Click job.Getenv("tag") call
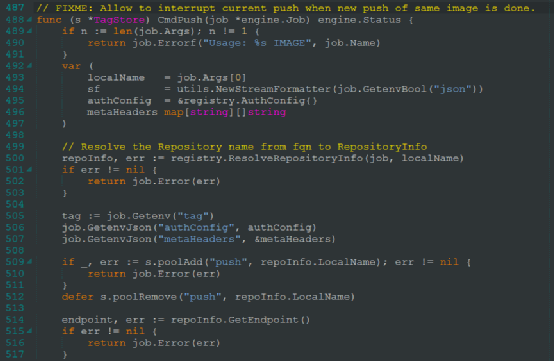 tap(160, 216)
